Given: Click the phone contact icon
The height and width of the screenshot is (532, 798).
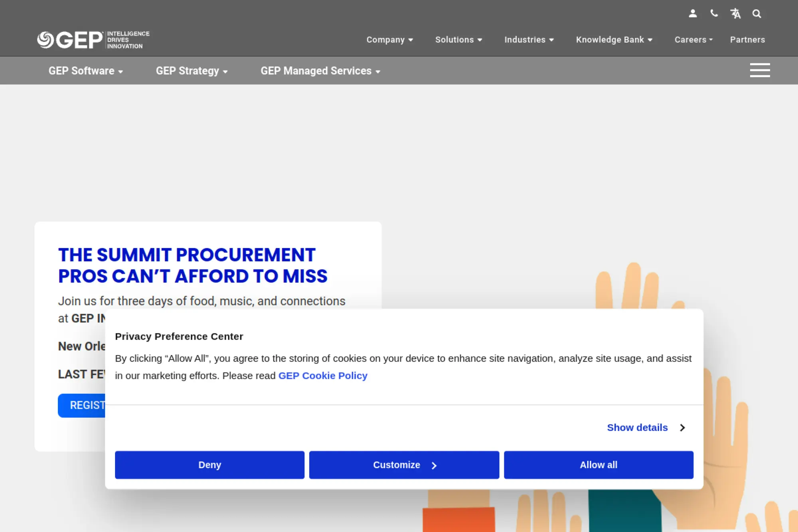Looking at the screenshot, I should 714,14.
